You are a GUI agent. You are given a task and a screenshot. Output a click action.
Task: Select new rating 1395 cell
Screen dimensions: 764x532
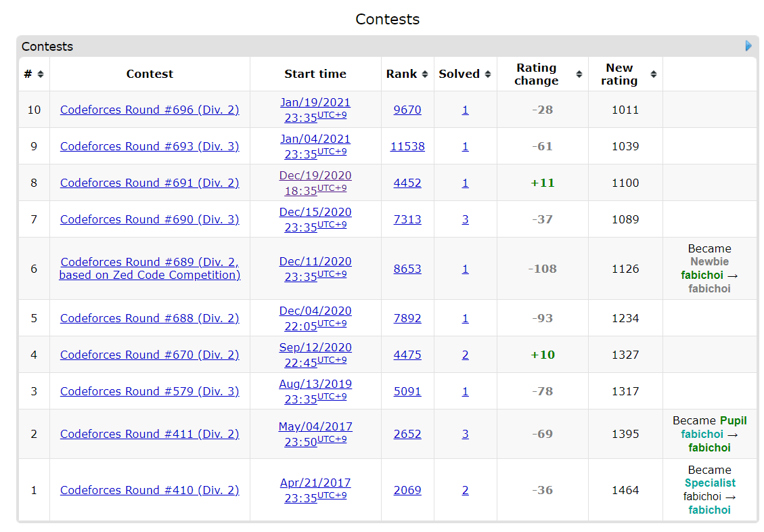coord(625,434)
